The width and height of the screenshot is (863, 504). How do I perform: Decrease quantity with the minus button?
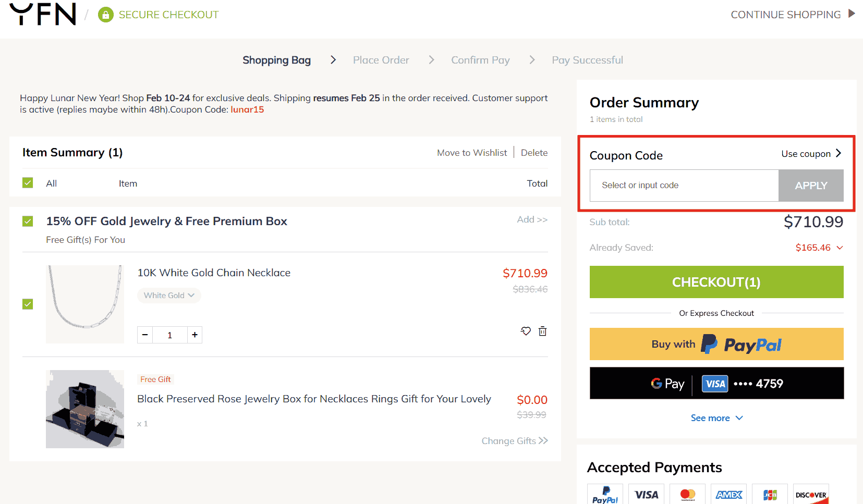point(145,335)
